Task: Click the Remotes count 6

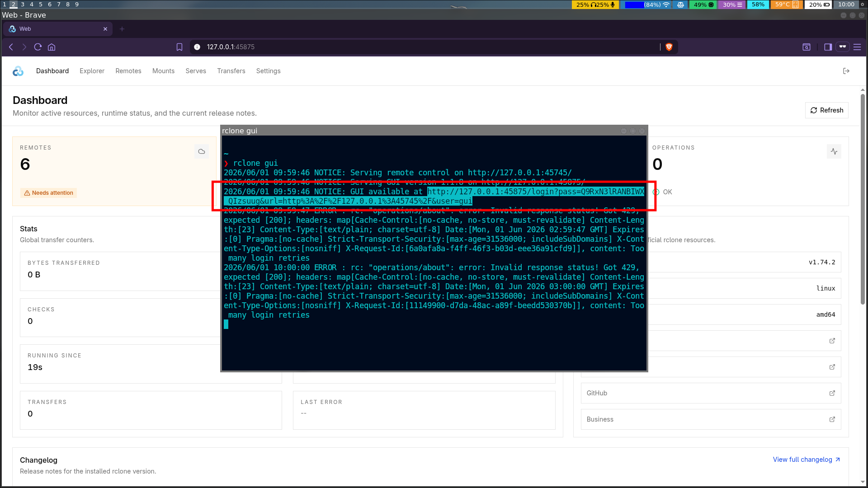Action: 25,164
